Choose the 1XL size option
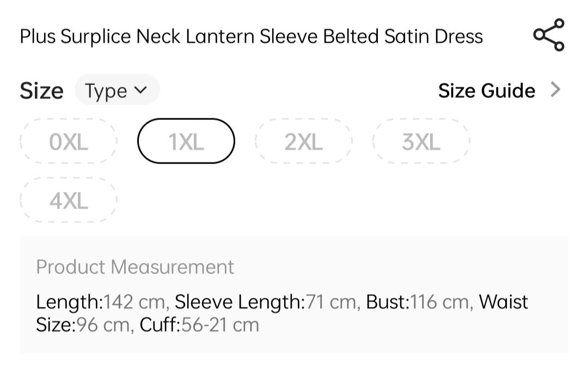This screenshot has height=368, width=588. [x=186, y=142]
